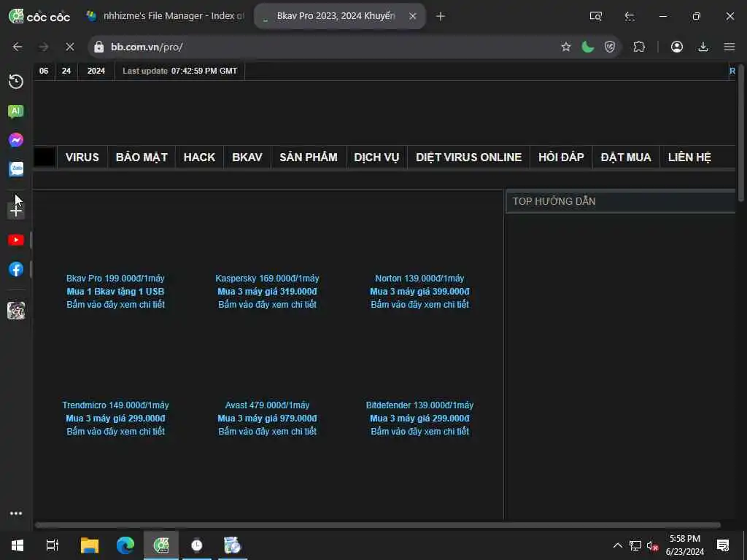
Task: Open Bitdefender 139.000đ/1máy link
Action: click(419, 405)
